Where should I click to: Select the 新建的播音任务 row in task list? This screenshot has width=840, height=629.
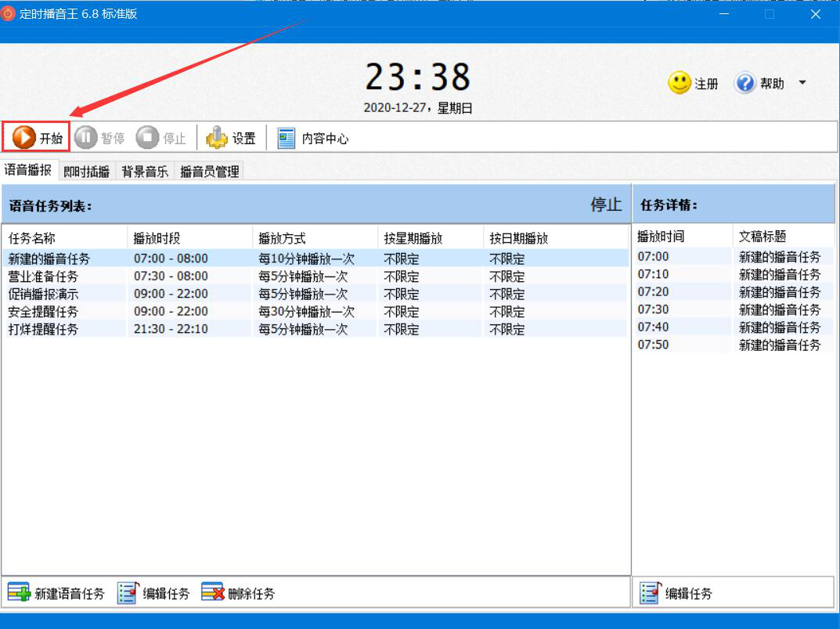315,258
